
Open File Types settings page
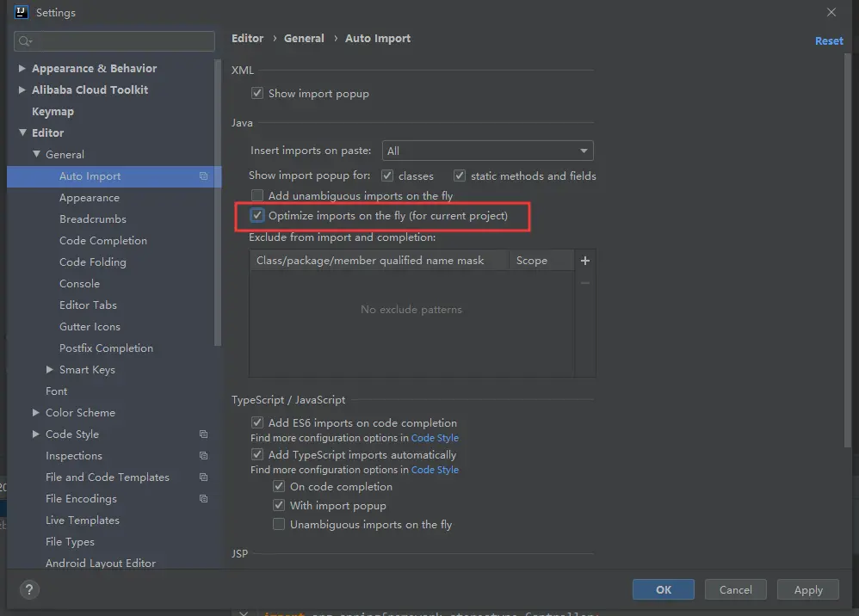(70, 541)
